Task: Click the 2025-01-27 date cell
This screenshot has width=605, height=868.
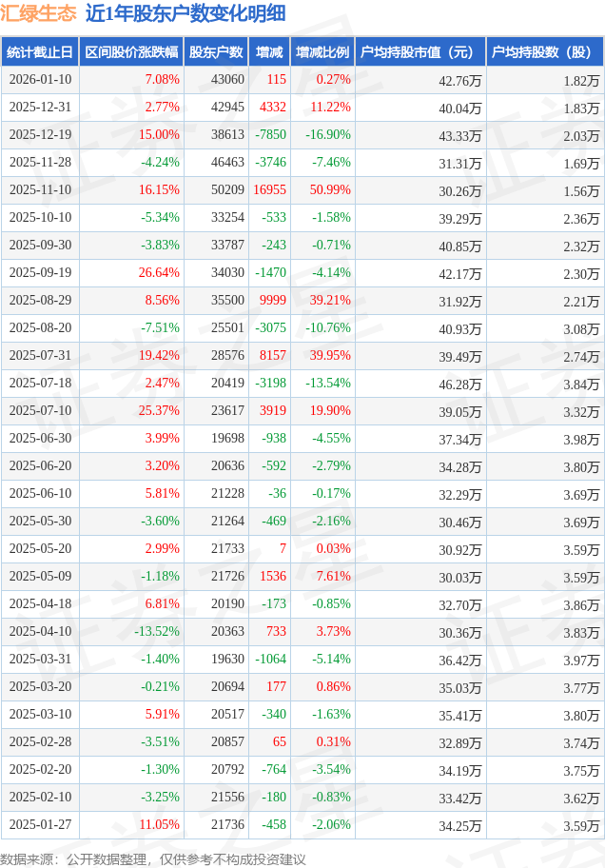Action: [40, 825]
